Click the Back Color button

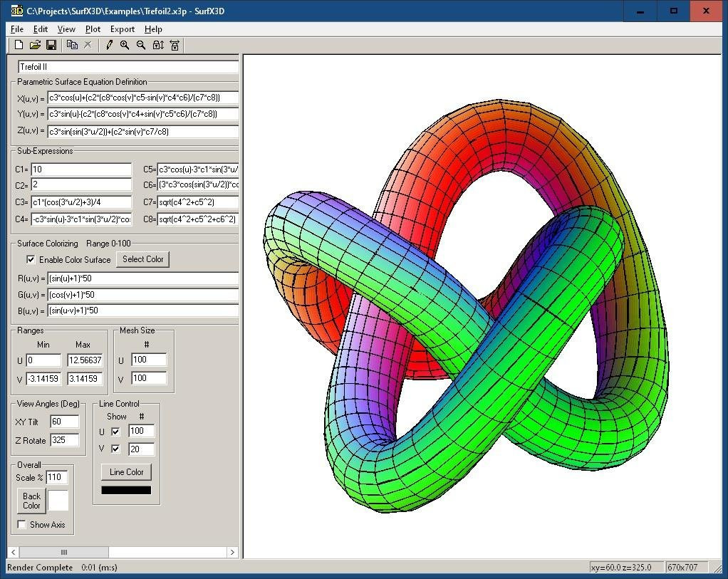click(31, 501)
